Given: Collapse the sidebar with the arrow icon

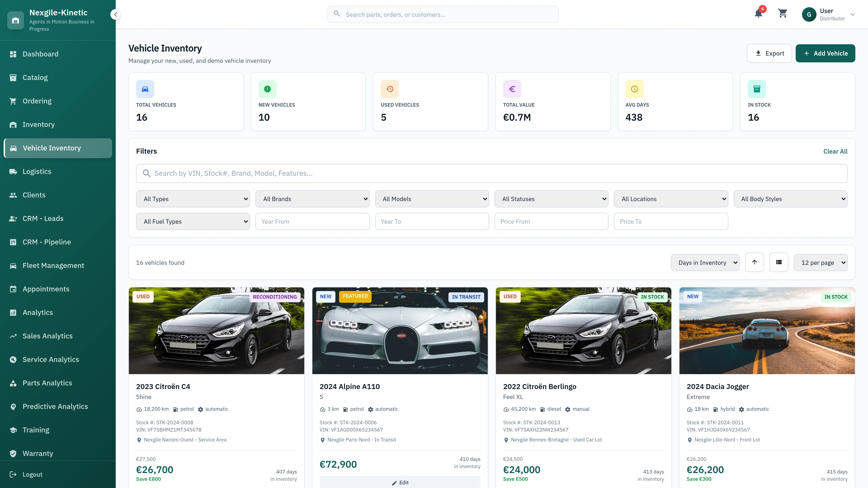Looking at the screenshot, I should point(115,14).
